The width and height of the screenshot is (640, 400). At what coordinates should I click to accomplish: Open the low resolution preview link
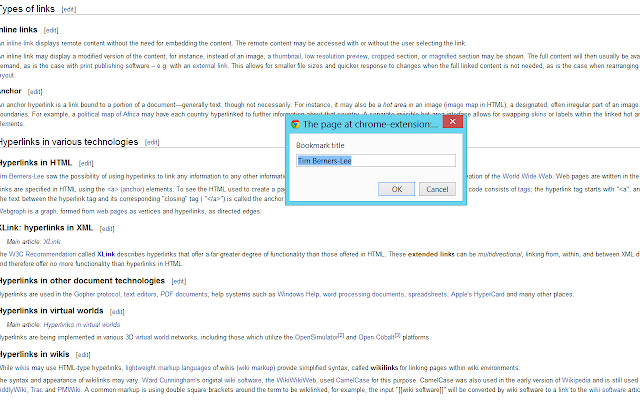pos(336,56)
